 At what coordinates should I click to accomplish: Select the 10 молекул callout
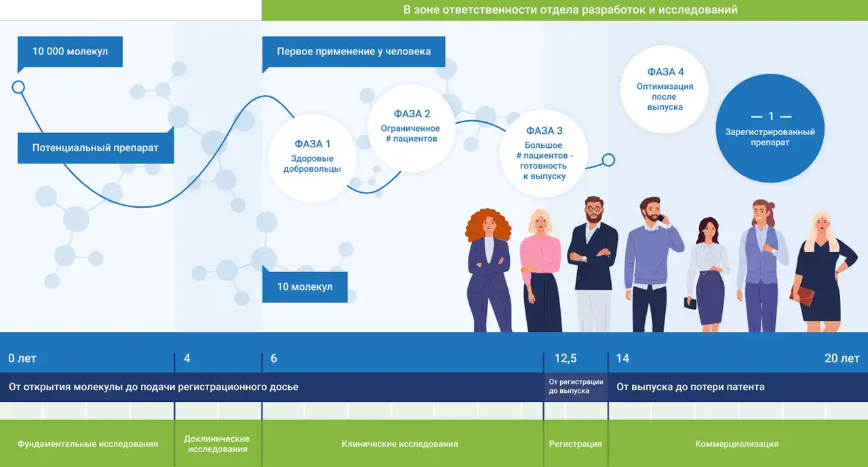coord(304,287)
